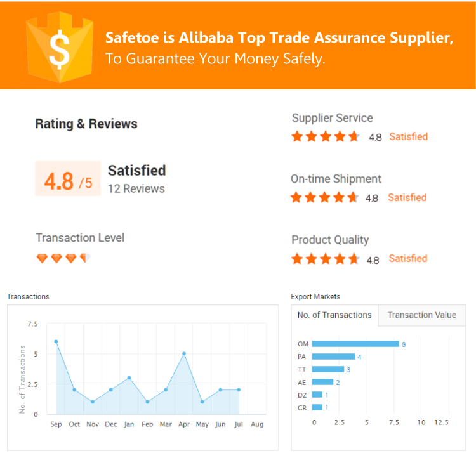The height and width of the screenshot is (458, 476).
Task: Click the TT bar in Export Markets
Action: [x=328, y=369]
